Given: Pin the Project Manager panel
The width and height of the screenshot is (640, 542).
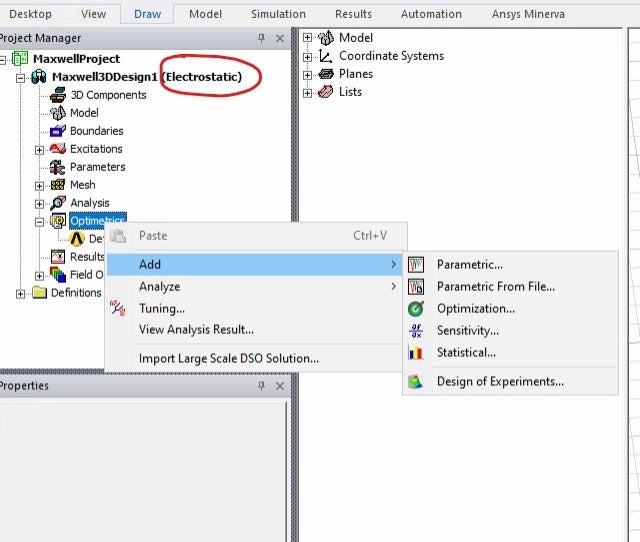Looking at the screenshot, I should tap(261, 38).
